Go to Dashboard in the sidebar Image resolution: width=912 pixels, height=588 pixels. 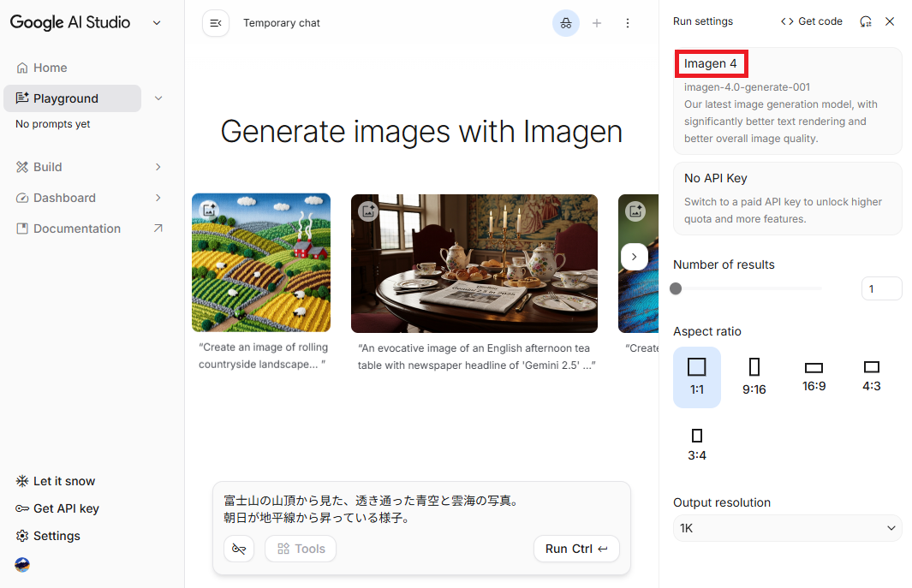pyautogui.click(x=64, y=198)
